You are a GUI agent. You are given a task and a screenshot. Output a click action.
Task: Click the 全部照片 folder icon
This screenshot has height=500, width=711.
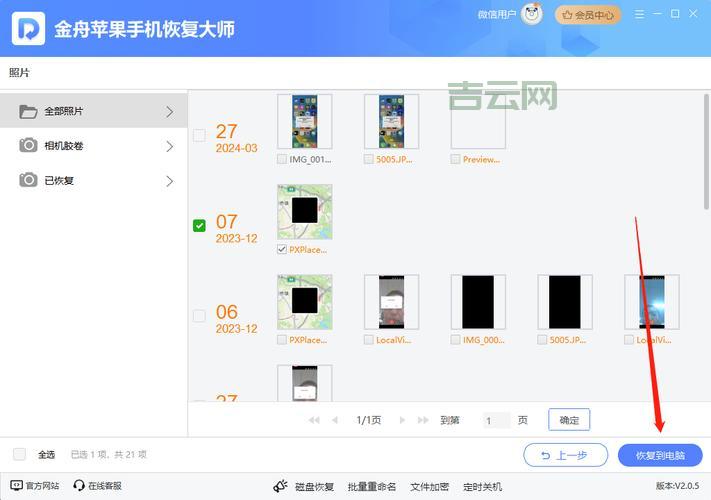pyautogui.click(x=28, y=112)
